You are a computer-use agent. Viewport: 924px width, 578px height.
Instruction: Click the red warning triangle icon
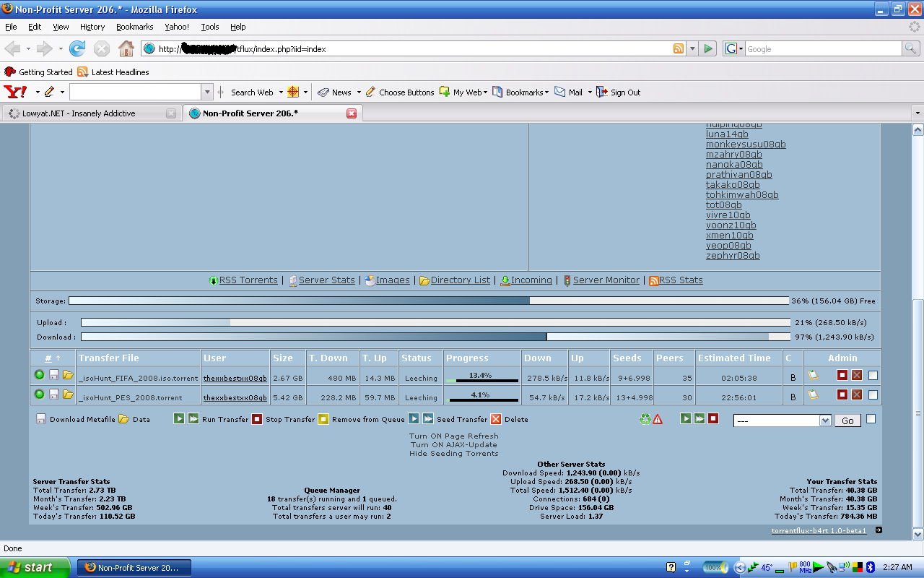[658, 419]
